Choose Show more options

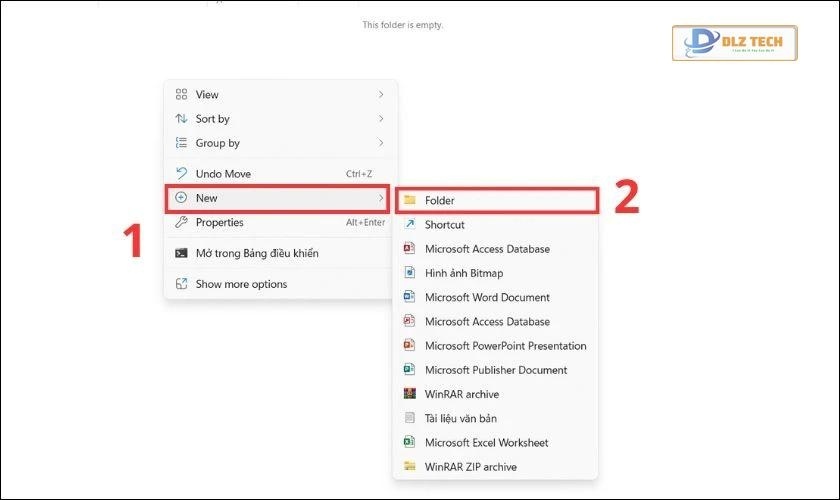[241, 284]
